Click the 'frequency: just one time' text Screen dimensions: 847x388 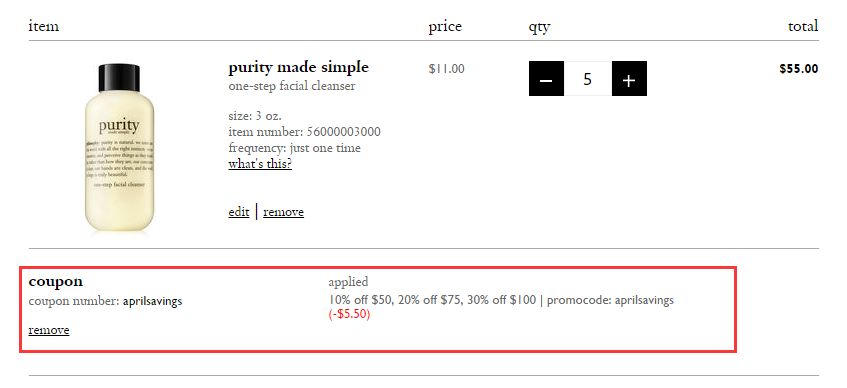point(294,148)
